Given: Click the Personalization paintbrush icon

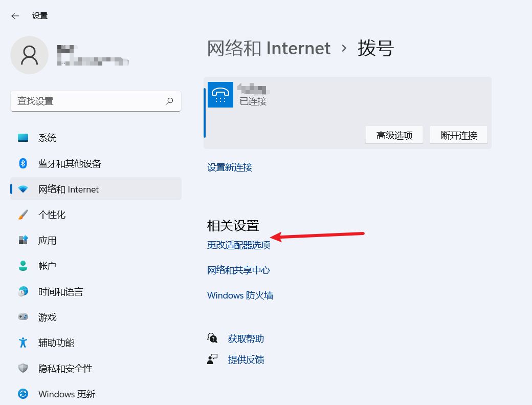Looking at the screenshot, I should pyautogui.click(x=23, y=215).
